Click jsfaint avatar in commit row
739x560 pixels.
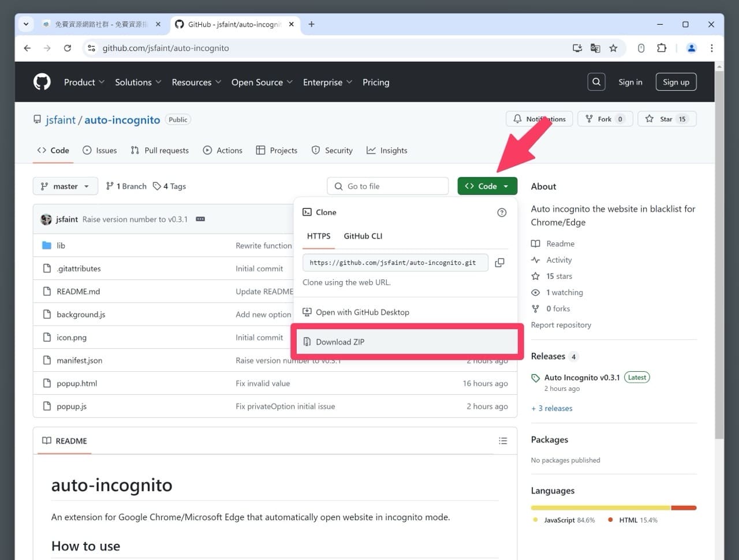point(46,219)
